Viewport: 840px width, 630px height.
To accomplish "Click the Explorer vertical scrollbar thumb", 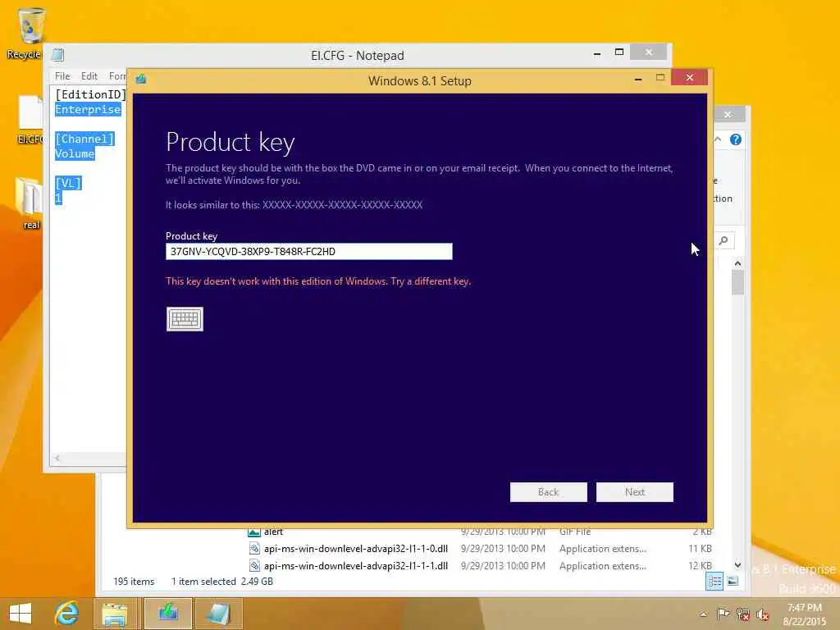I will pos(737,282).
